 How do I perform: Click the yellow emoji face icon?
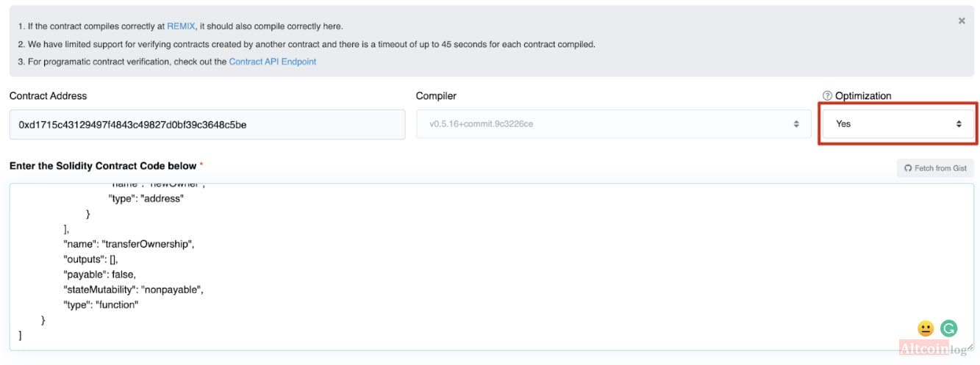pyautogui.click(x=926, y=328)
